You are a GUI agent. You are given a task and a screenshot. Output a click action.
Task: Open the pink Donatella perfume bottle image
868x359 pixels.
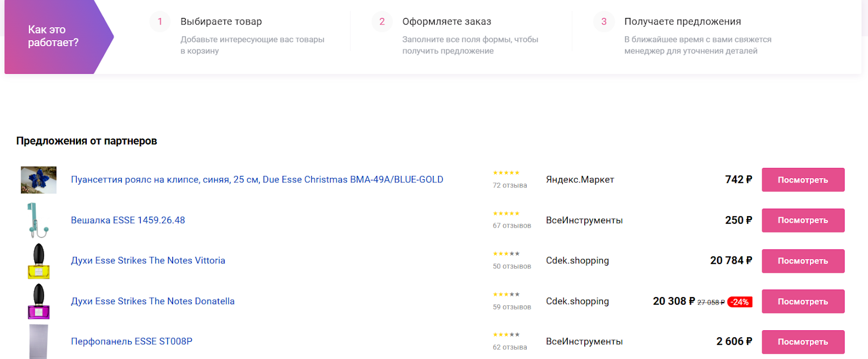click(39, 301)
